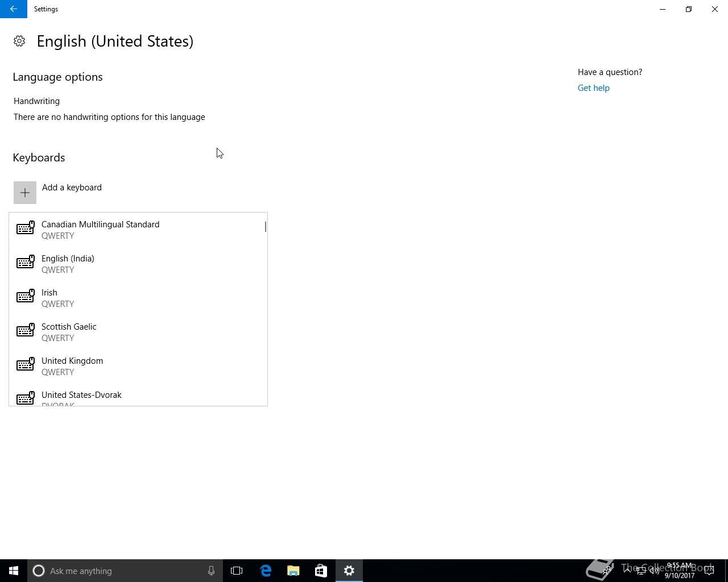728x582 pixels.
Task: Open the Store from taskbar
Action: (x=321, y=571)
